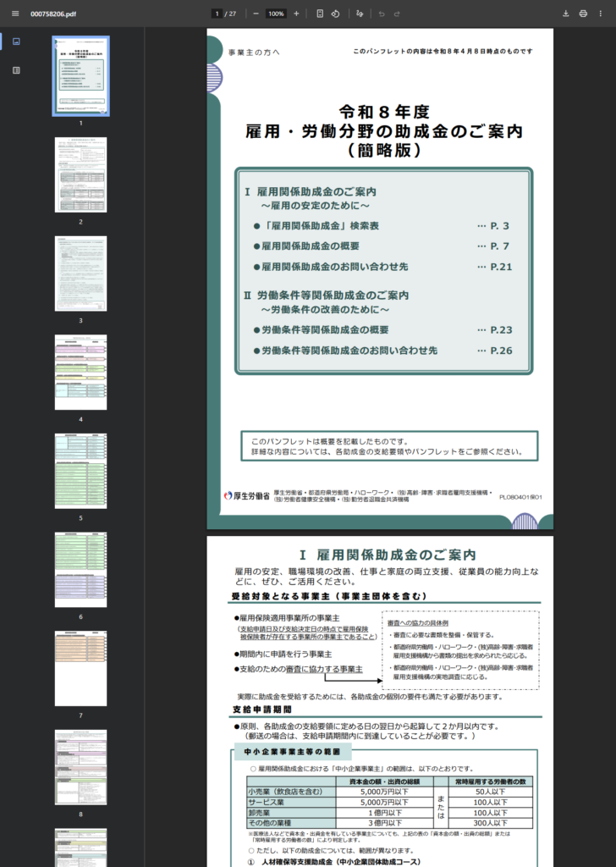Select page 1 thumbnail
The image size is (616, 867).
(80, 75)
